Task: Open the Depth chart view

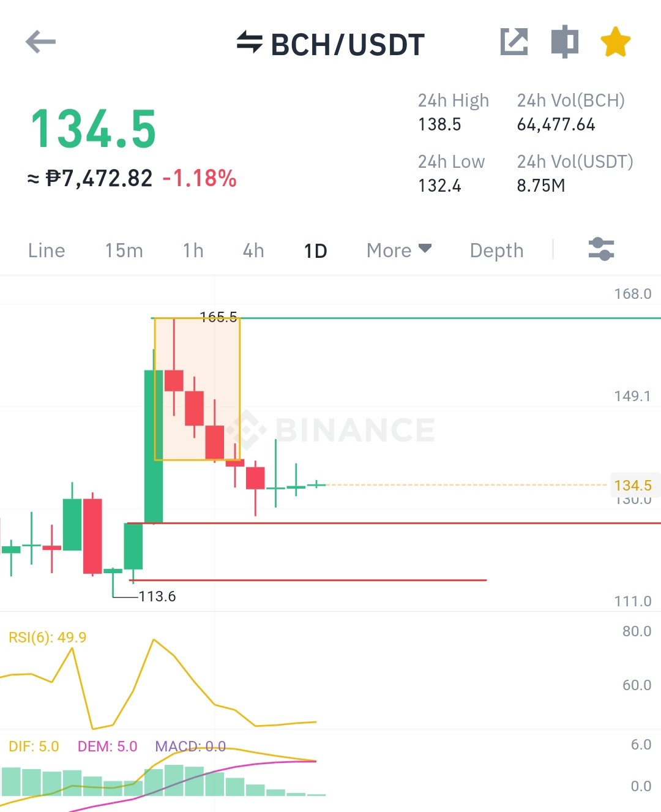Action: (x=496, y=250)
